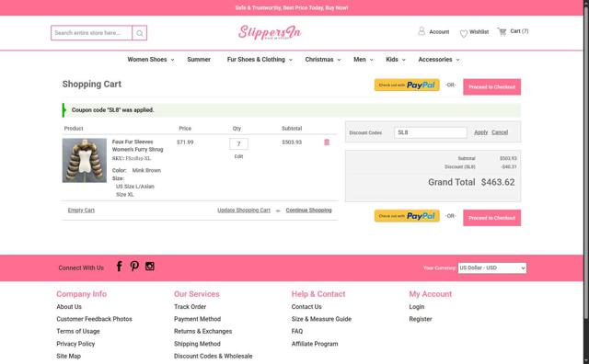Open the Pinterest social icon

point(134,266)
